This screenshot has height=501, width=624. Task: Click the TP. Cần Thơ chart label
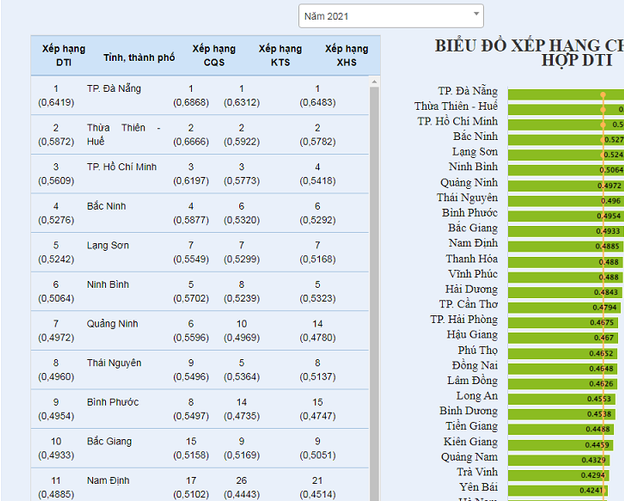[x=468, y=304]
